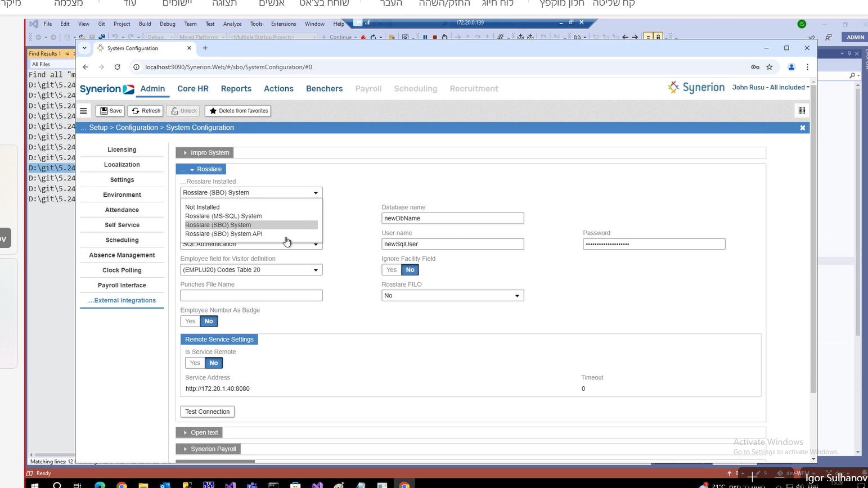The height and width of the screenshot is (488, 868).
Task: Expand the Synerion Payroll section
Action: [x=209, y=449]
